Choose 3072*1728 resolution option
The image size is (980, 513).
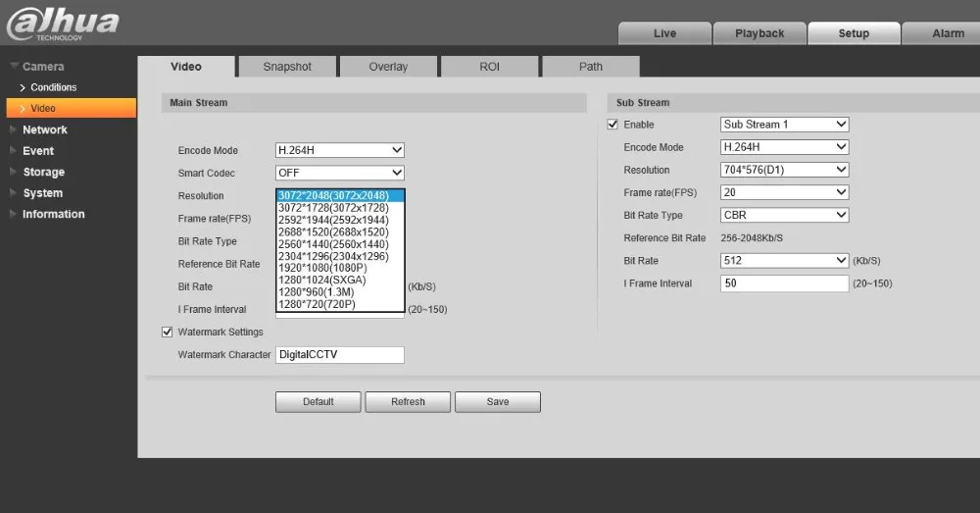(340, 208)
